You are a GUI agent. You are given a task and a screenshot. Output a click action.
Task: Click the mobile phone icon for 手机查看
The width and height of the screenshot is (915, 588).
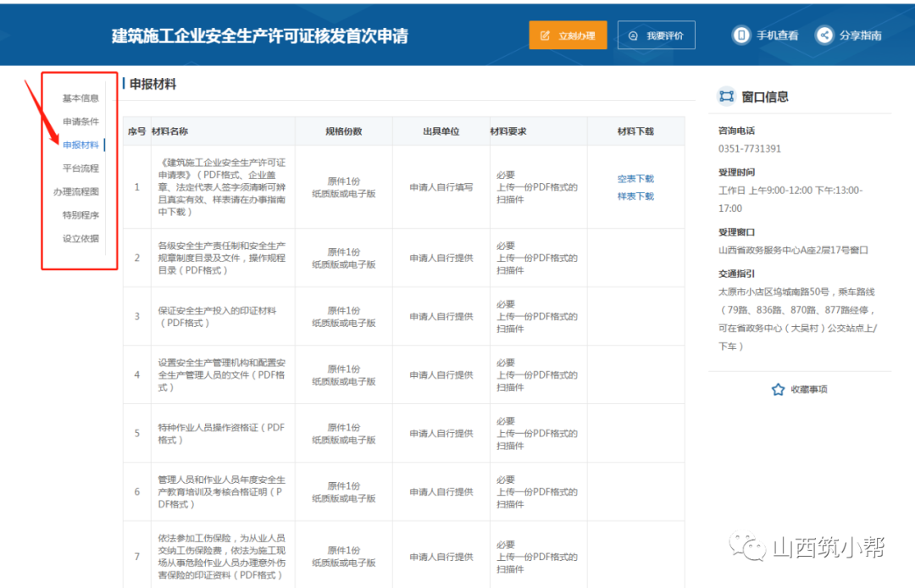(741, 35)
